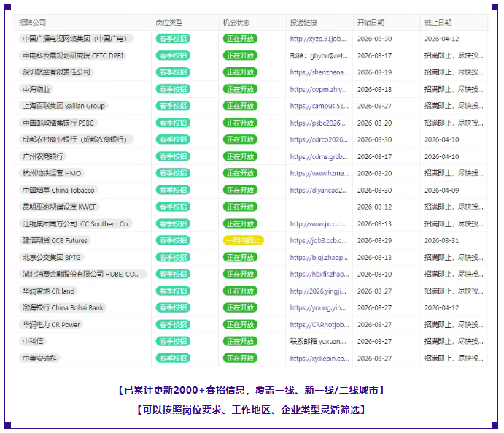Select the 中国烟草 China Tobacco company tag

(58, 190)
